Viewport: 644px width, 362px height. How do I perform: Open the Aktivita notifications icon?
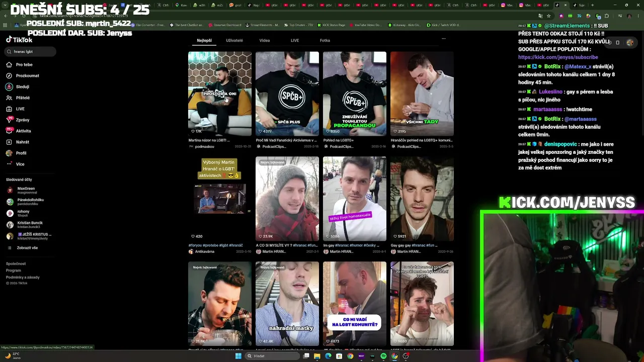click(x=9, y=131)
